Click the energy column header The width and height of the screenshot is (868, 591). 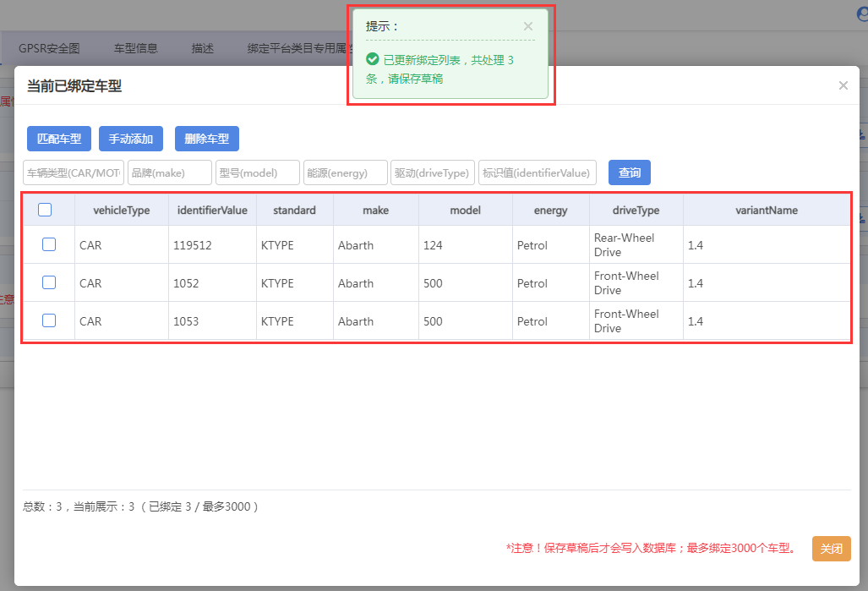551,211
